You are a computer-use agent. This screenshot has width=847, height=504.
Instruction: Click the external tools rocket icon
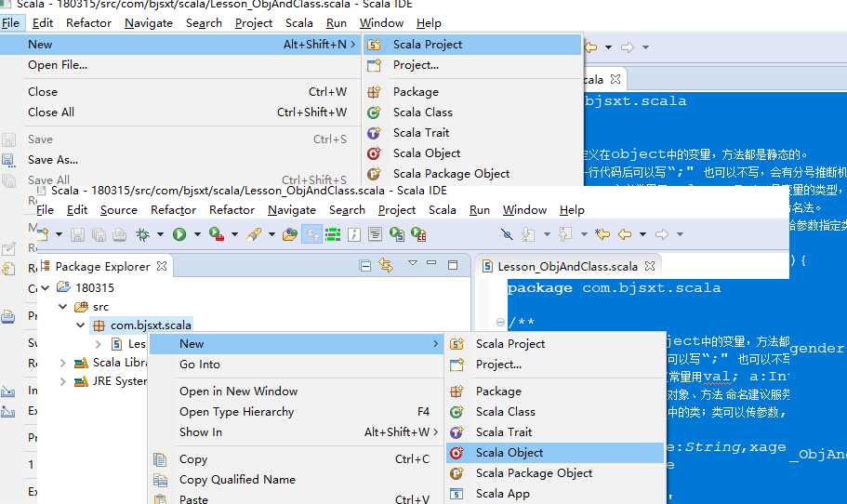[254, 234]
